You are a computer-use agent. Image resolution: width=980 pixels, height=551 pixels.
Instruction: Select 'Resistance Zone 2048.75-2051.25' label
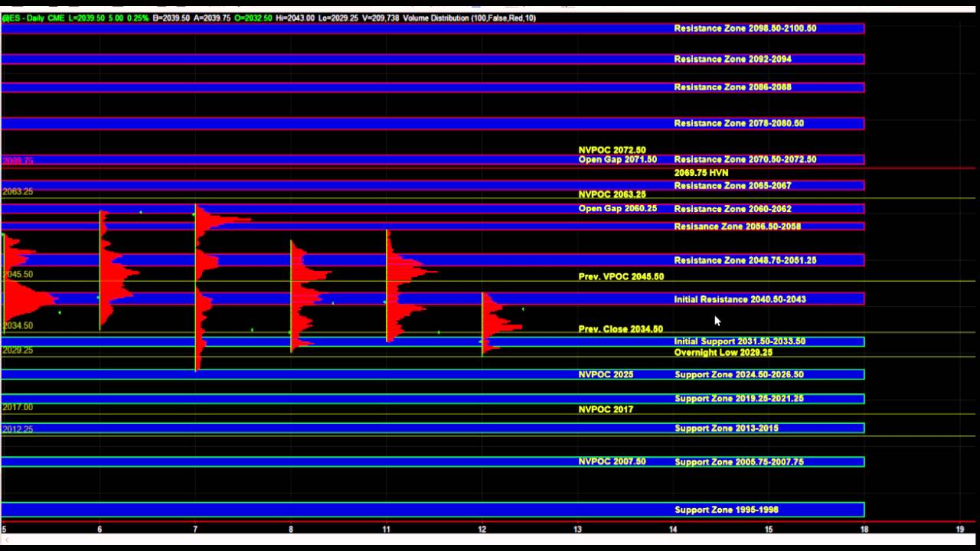tap(745, 260)
